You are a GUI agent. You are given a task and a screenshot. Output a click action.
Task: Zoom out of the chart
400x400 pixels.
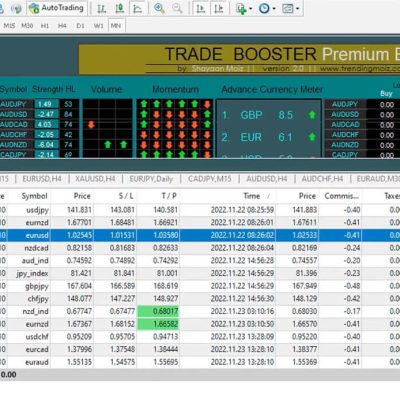tap(177, 9)
